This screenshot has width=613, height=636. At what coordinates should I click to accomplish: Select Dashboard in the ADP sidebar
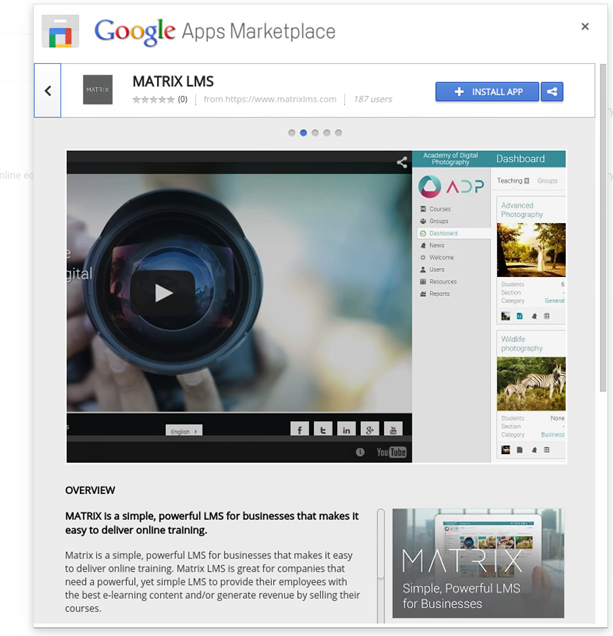click(454, 233)
